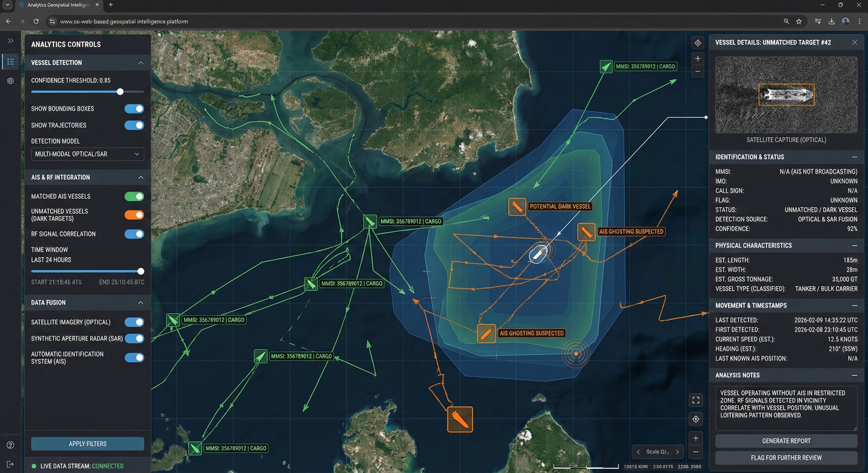Collapse the Vessel Detection section
The image size is (868, 473).
141,63
